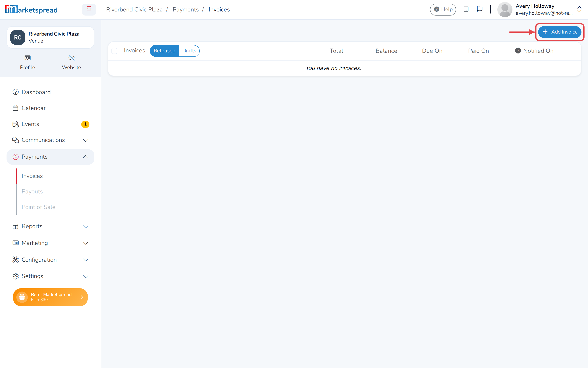The width and height of the screenshot is (588, 368).
Task: Click the Notified On clock icon
Action: click(x=518, y=51)
